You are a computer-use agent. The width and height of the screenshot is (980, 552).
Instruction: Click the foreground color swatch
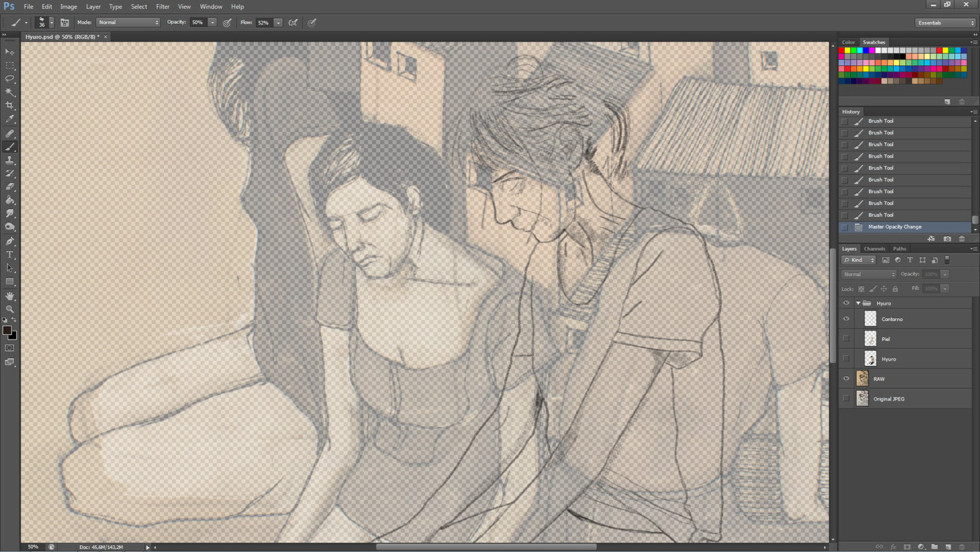[6, 330]
